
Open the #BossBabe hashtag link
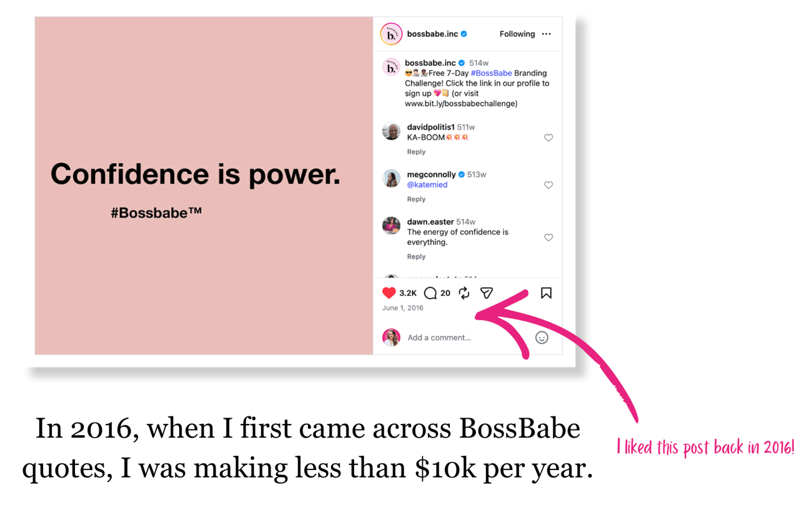point(491,73)
